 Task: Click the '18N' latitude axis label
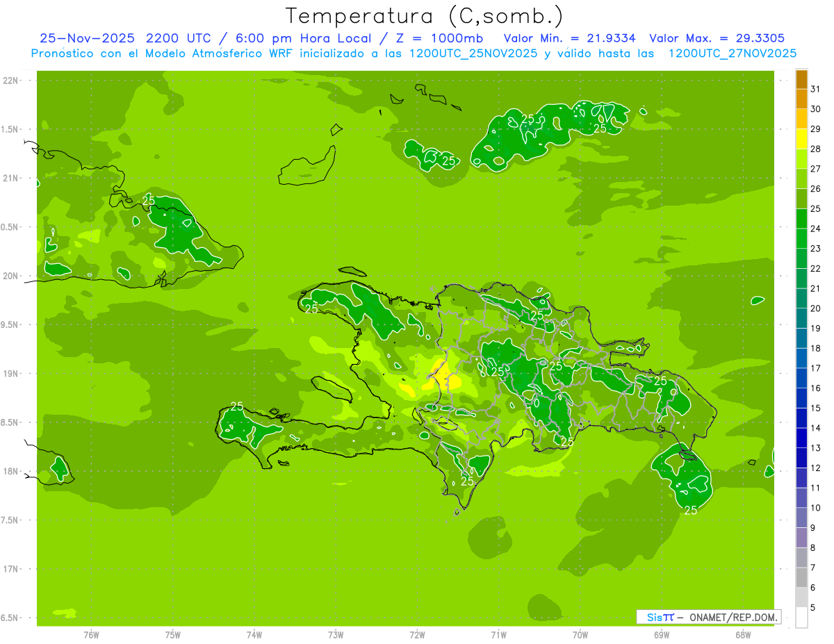pos(10,472)
